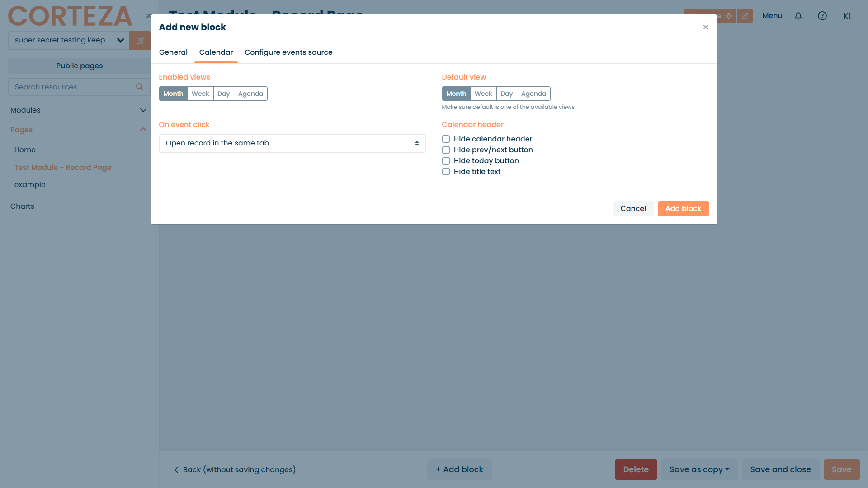The image size is (868, 488).
Task: Enable Week in Enabled views
Action: tap(200, 94)
